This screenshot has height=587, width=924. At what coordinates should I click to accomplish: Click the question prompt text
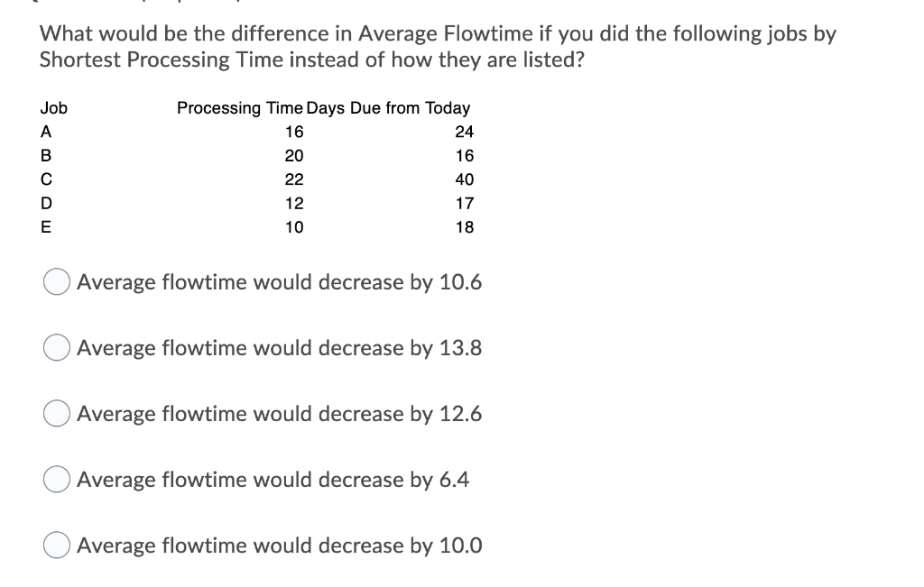pyautogui.click(x=437, y=46)
